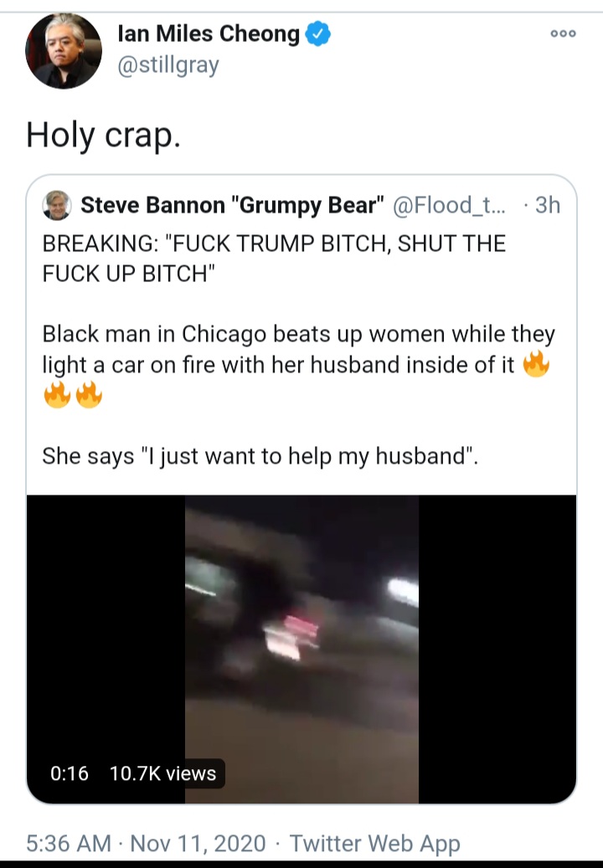603x868 pixels.
Task: Click the Nov 11, 2020 date
Action: (198, 844)
